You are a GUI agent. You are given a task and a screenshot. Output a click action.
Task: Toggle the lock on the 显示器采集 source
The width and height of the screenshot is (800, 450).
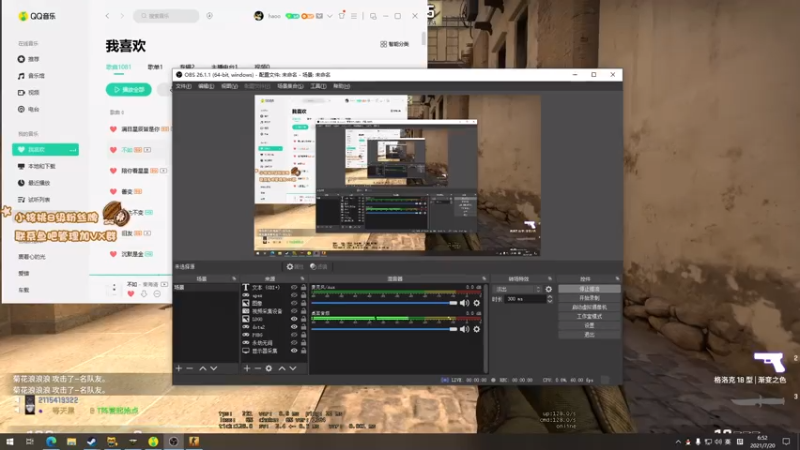point(304,351)
